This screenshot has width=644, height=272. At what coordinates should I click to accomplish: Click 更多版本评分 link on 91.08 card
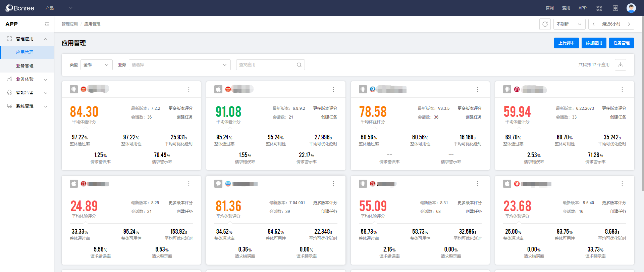[x=325, y=108]
